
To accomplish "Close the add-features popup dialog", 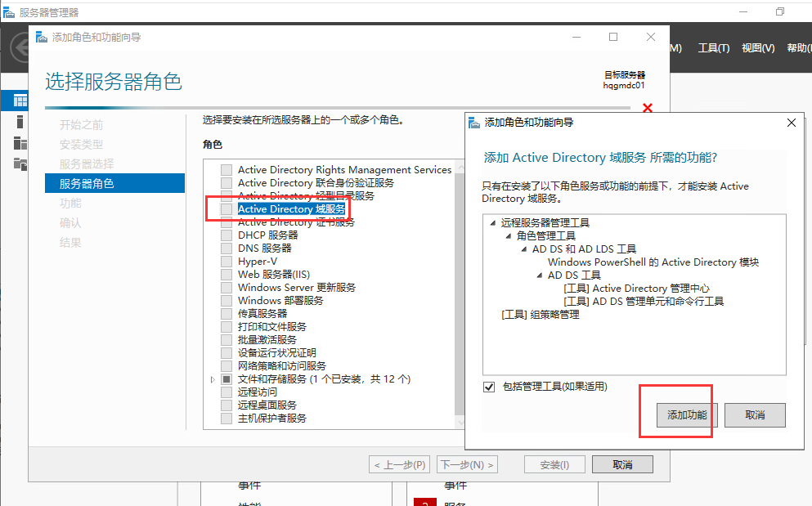I will pos(792,123).
